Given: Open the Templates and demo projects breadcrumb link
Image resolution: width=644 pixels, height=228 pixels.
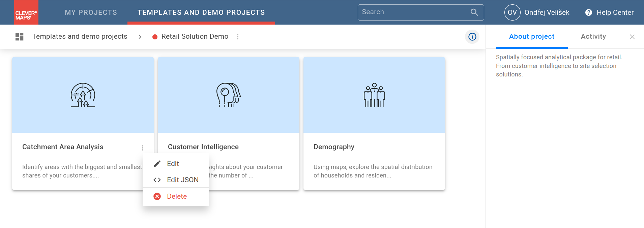Looking at the screenshot, I should pyautogui.click(x=80, y=36).
